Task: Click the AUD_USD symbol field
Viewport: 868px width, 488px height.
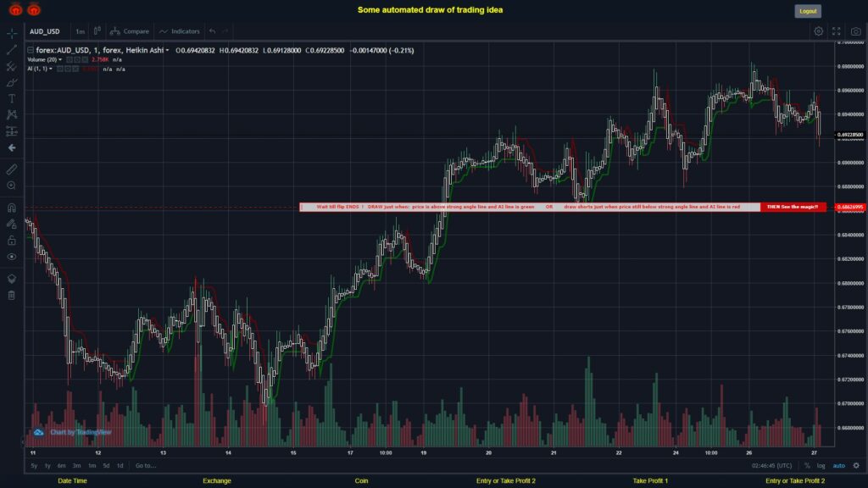Action: click(45, 31)
